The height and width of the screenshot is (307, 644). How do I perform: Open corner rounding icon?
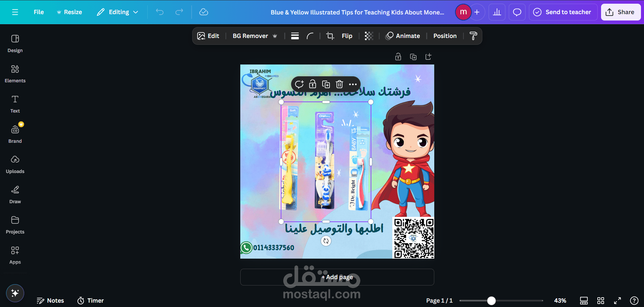point(310,36)
